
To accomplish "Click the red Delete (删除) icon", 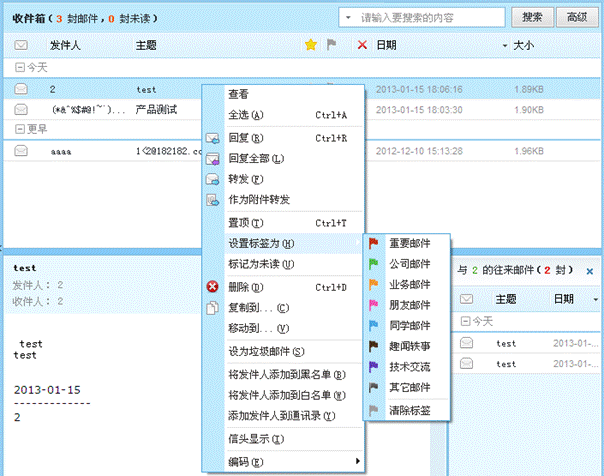I will tap(212, 286).
